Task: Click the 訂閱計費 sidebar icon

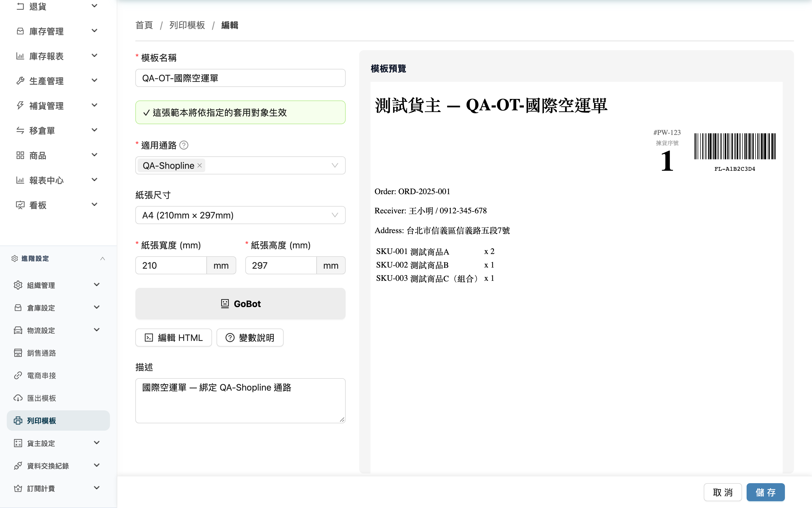Action: click(x=18, y=488)
